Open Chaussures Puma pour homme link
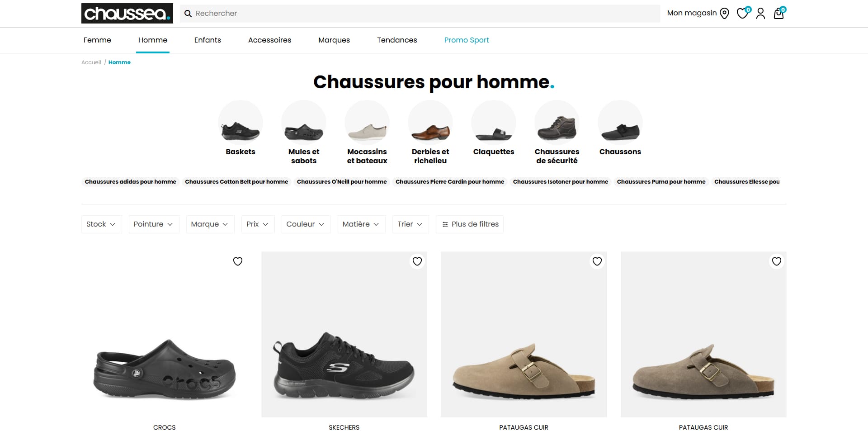 coord(661,182)
